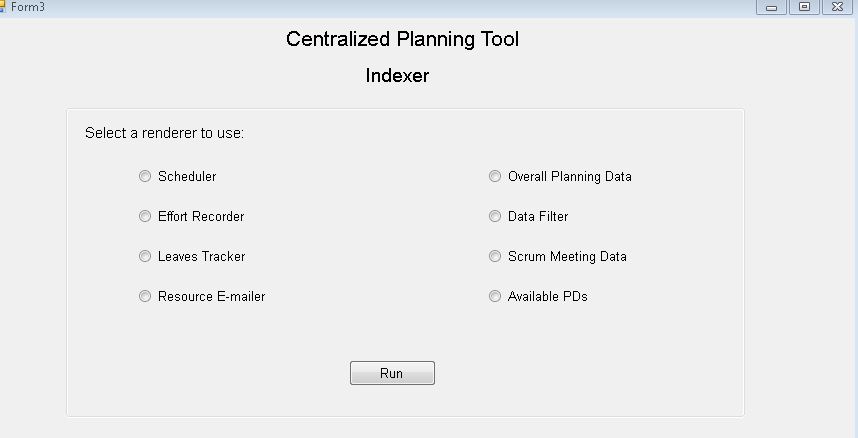Click the Form3 window icon
Screen dimensions: 858x438
[3, 6]
